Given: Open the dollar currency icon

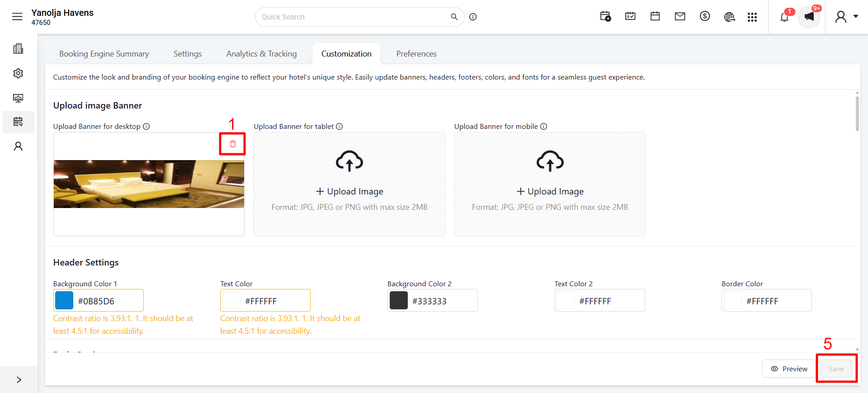Looking at the screenshot, I should click(705, 17).
